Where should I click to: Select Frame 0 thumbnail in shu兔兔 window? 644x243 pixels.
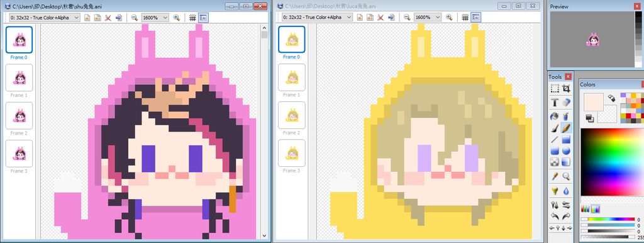19,40
